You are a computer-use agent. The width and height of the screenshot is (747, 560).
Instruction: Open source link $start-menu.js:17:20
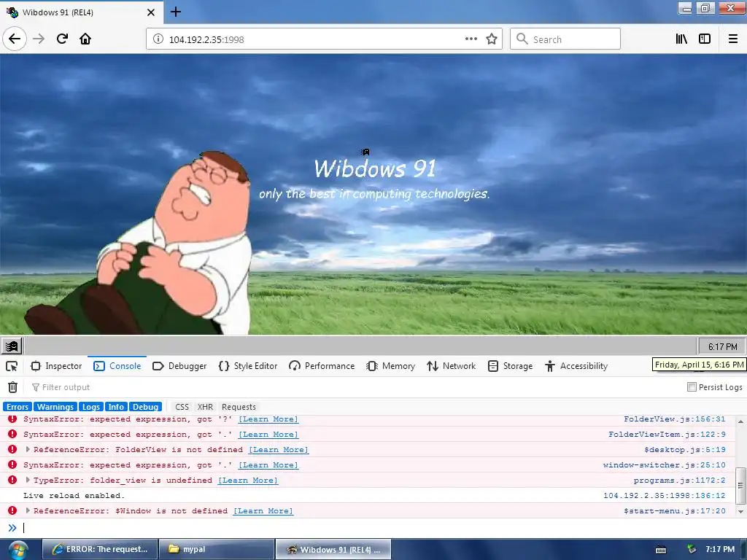point(675,510)
